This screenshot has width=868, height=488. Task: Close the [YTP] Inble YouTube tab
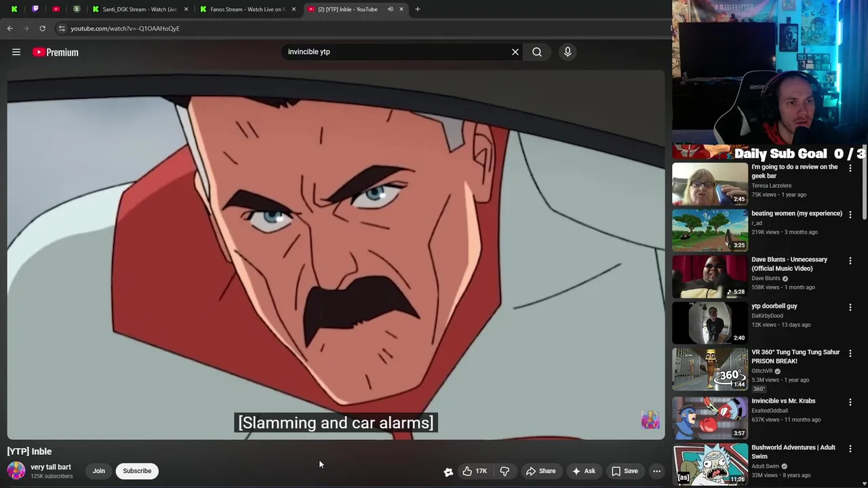pos(401,9)
